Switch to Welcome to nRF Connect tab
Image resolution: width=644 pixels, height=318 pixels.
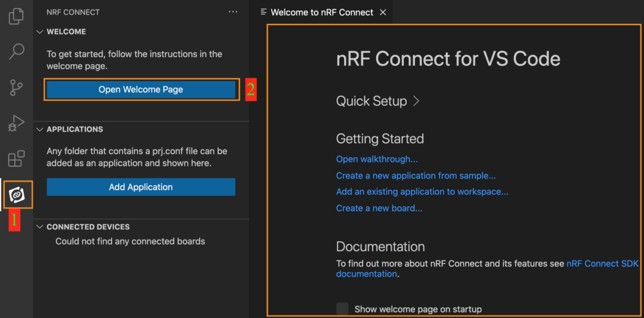pyautogui.click(x=321, y=13)
